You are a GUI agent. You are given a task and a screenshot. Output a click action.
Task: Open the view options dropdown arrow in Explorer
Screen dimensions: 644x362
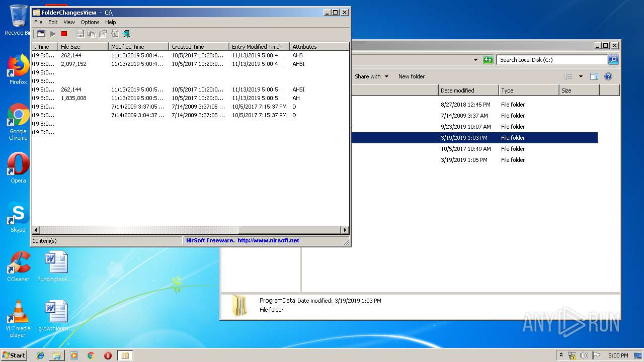click(x=580, y=76)
